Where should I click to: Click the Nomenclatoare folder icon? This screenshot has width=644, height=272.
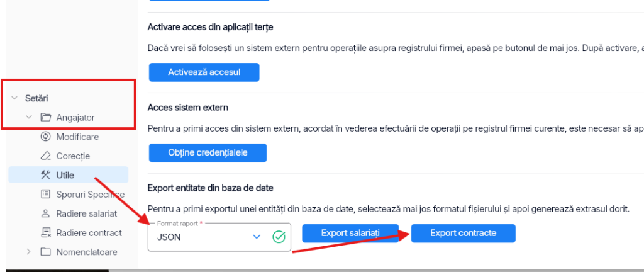point(45,252)
